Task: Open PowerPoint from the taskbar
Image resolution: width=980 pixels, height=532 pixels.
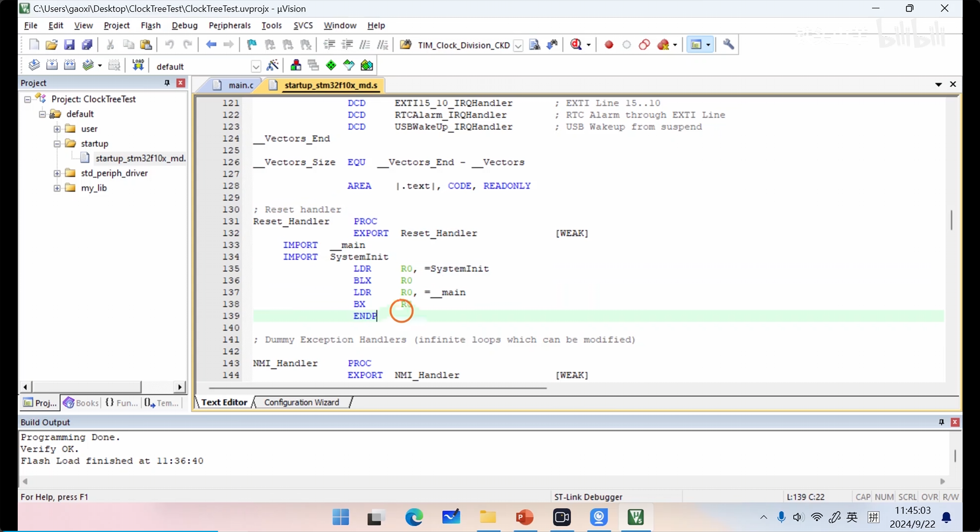Action: 524,517
